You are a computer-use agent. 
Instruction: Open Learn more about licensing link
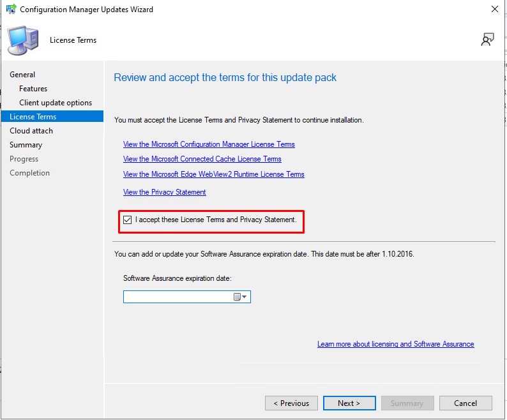pyautogui.click(x=395, y=344)
